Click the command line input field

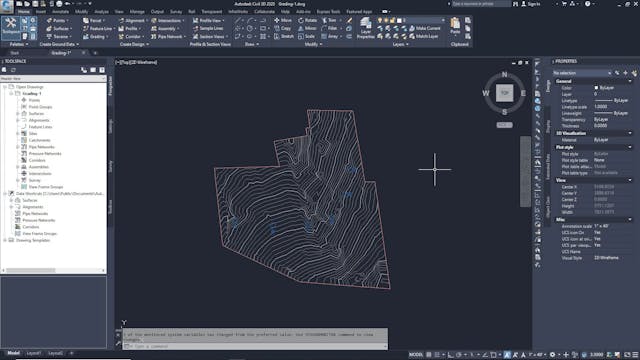[255, 347]
